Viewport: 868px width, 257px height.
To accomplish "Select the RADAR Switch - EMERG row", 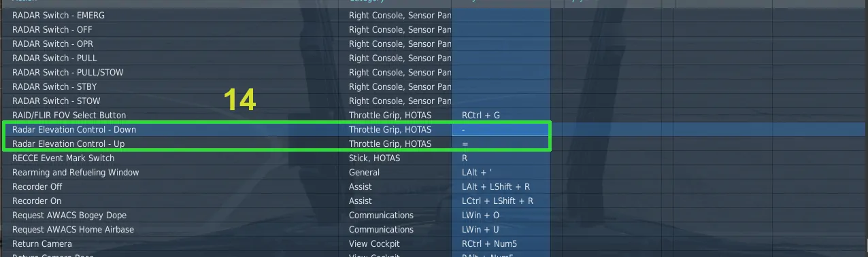I will click(434, 15).
